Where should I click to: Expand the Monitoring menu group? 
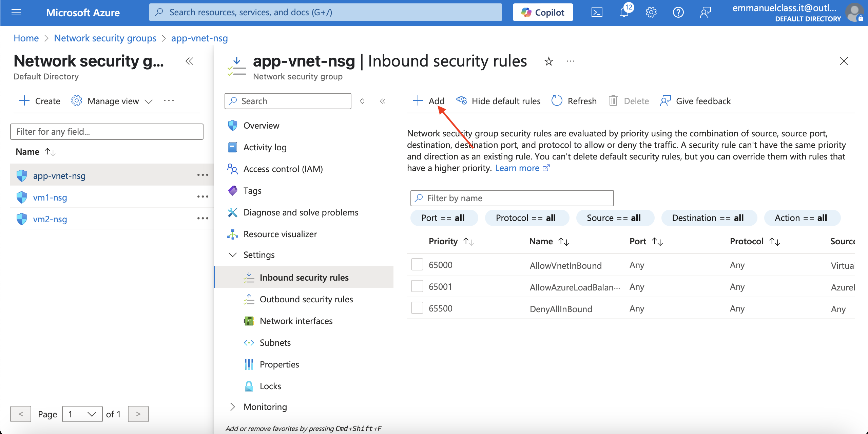tap(258, 407)
